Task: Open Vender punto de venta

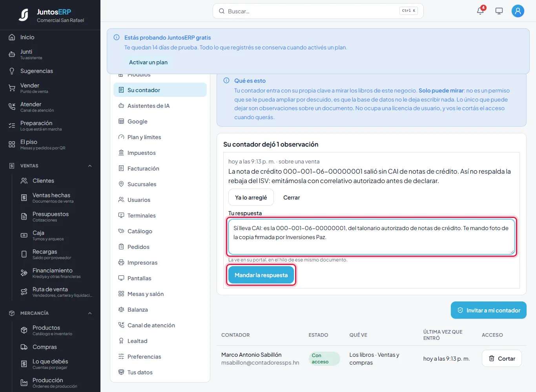Action: coord(50,88)
